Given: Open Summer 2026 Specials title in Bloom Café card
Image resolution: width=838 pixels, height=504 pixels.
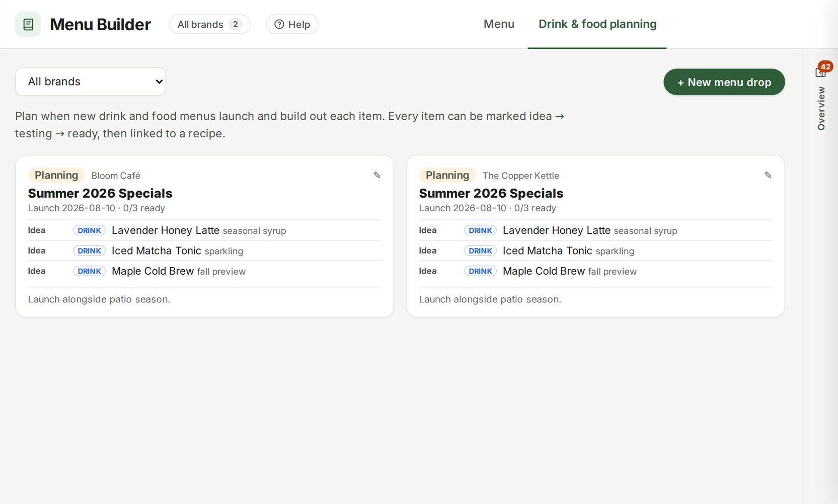Looking at the screenshot, I should click(100, 193).
